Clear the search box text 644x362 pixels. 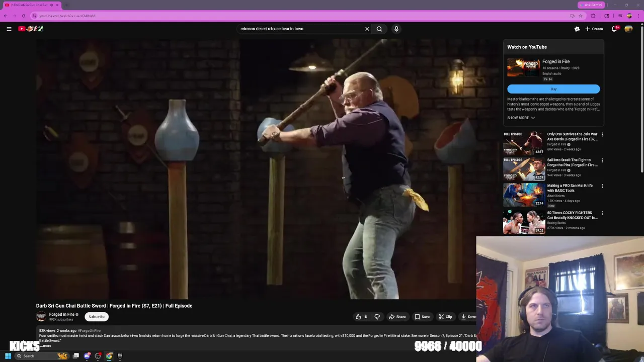(x=367, y=29)
